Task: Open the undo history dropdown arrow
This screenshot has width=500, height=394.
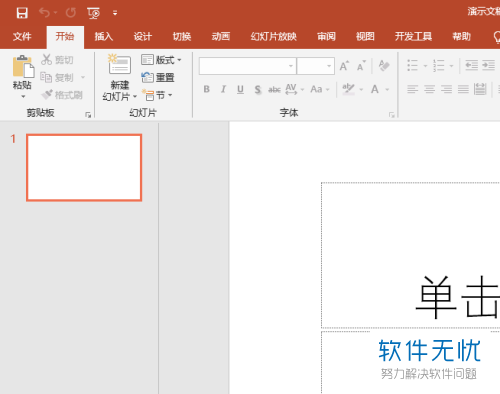Action: pyautogui.click(x=56, y=13)
